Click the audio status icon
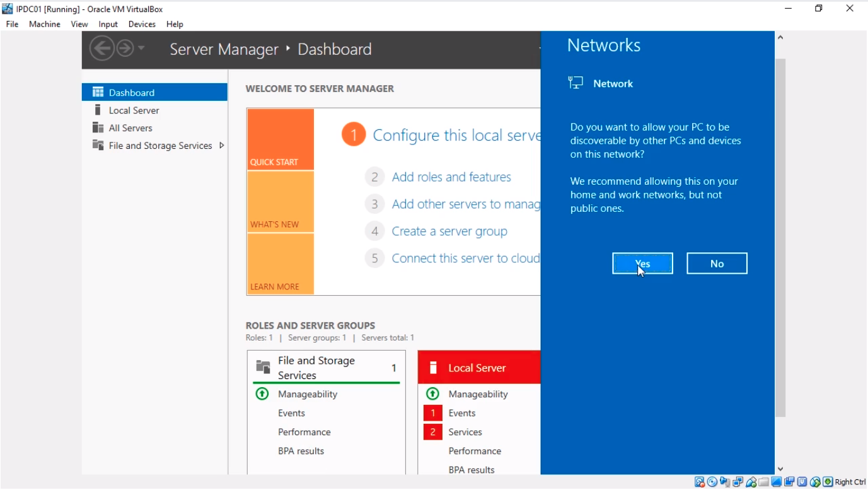Screen dimensions: 868x490 pos(725,482)
